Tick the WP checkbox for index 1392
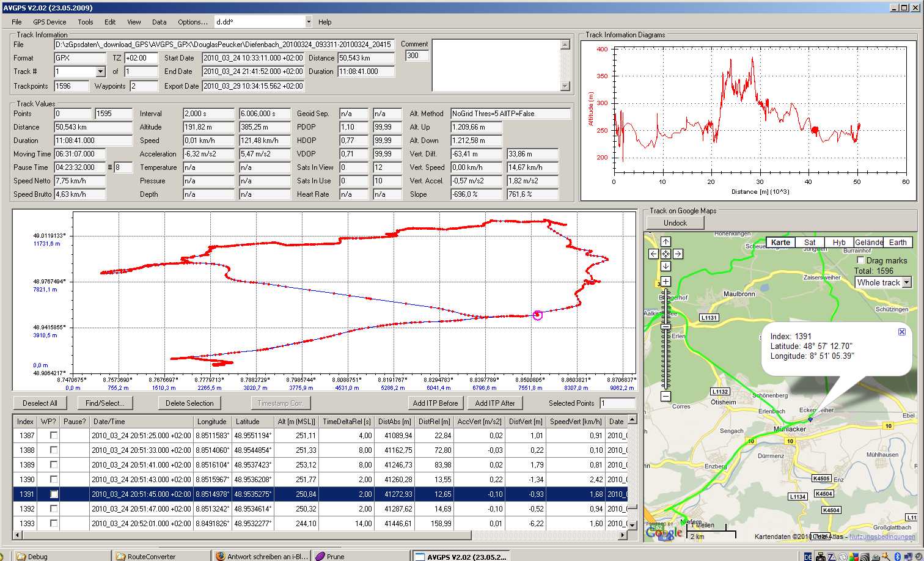Screen dimensions: 924x561 (x=54, y=508)
